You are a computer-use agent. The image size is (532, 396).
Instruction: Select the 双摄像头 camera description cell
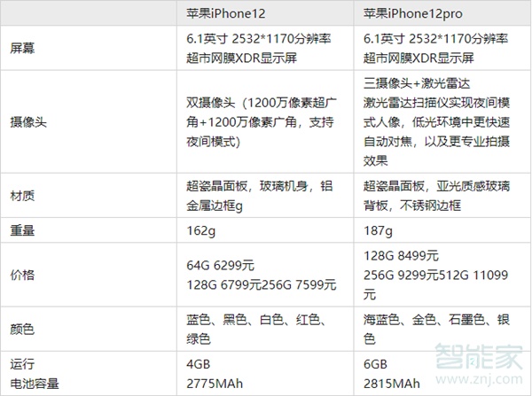tap(265, 122)
